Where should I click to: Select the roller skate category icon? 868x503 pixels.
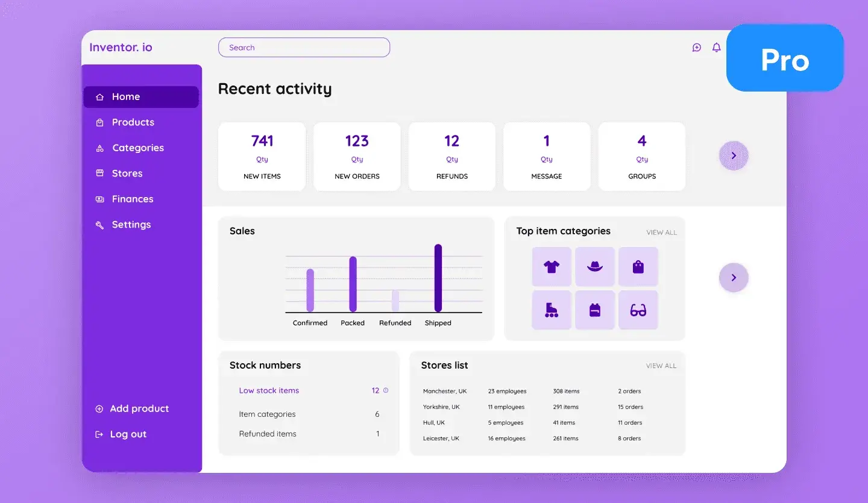tap(552, 310)
